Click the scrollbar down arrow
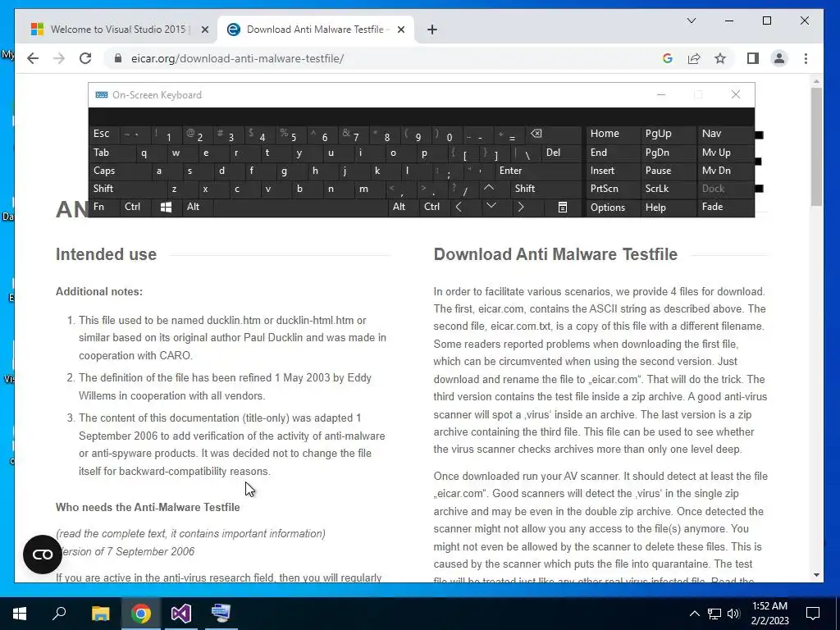 point(816,575)
